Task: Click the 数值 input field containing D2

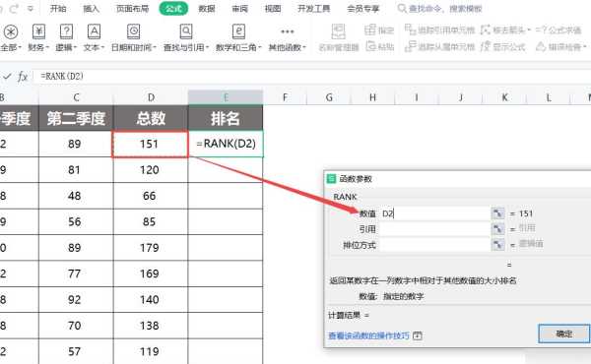Action: click(x=434, y=213)
